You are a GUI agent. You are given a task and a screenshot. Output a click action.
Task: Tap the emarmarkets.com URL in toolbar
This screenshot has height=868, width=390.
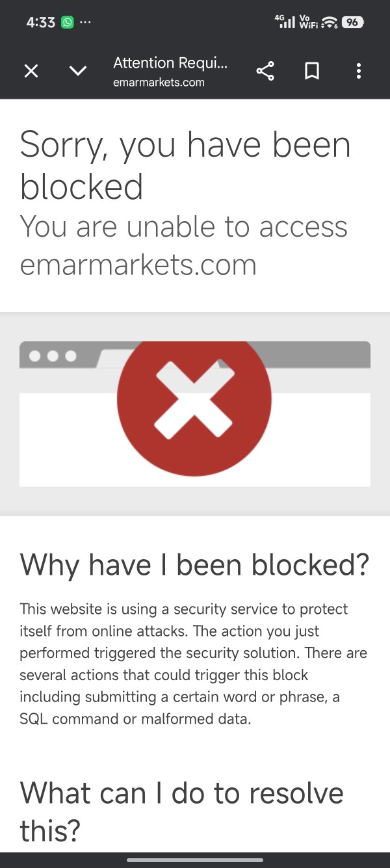pos(159,83)
